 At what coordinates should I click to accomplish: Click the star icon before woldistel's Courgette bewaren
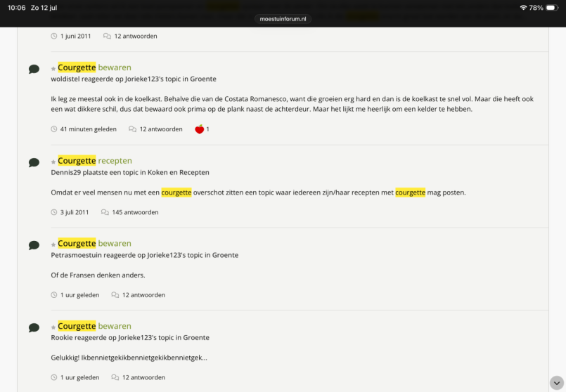click(53, 69)
